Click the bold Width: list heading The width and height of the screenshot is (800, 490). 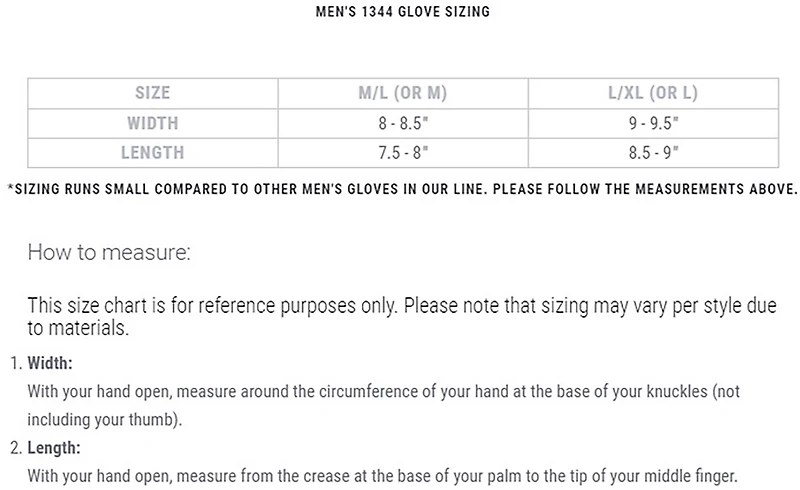pos(50,363)
